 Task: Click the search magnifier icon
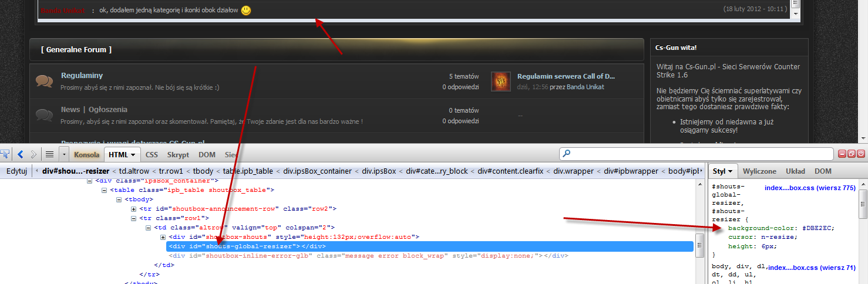pyautogui.click(x=567, y=154)
